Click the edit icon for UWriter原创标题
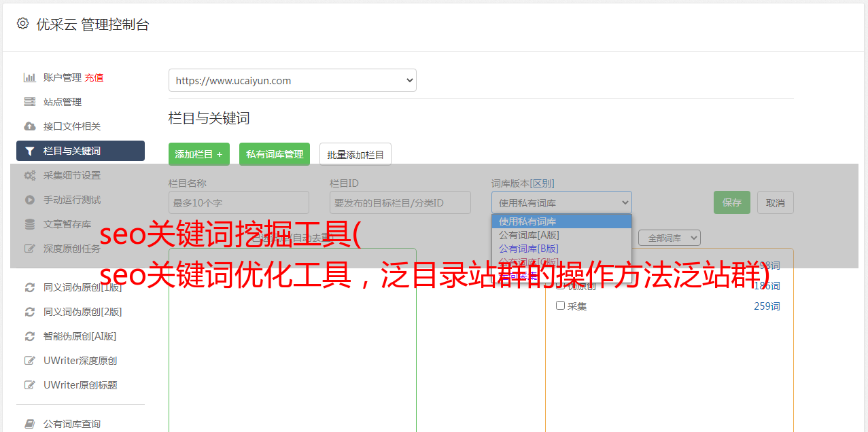Screen dimensions: 868x432 click(x=30, y=385)
